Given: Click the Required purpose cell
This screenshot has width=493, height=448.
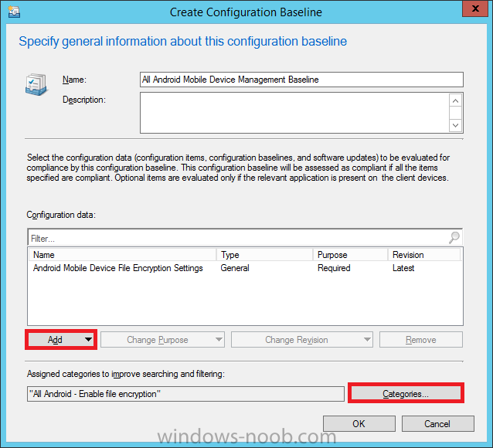Looking at the screenshot, I should click(334, 268).
